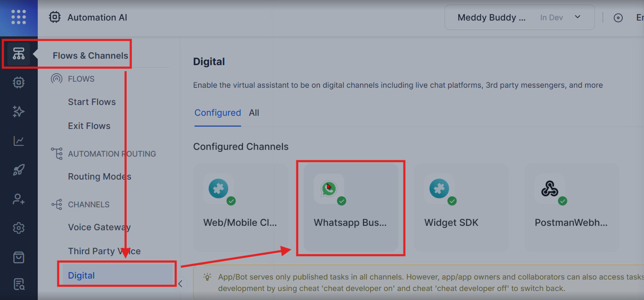Select Digital under Channels
Screen dimensions: 644x300
[x=81, y=276]
